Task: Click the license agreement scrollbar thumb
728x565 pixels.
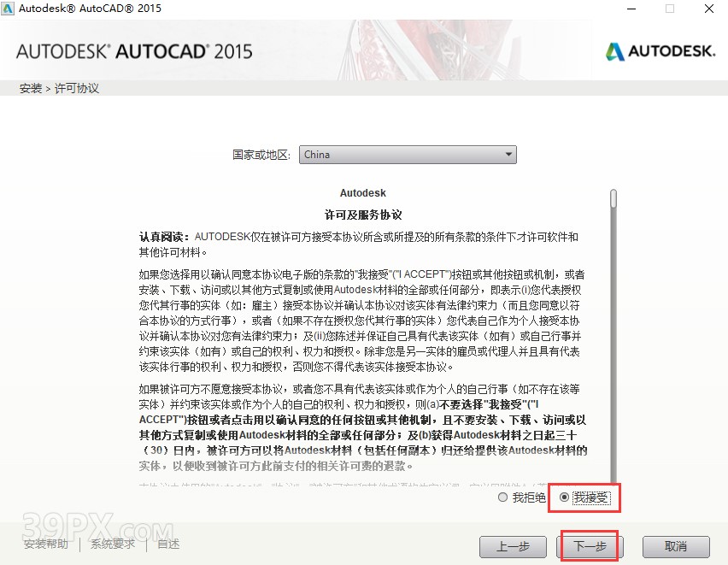Action: point(614,198)
